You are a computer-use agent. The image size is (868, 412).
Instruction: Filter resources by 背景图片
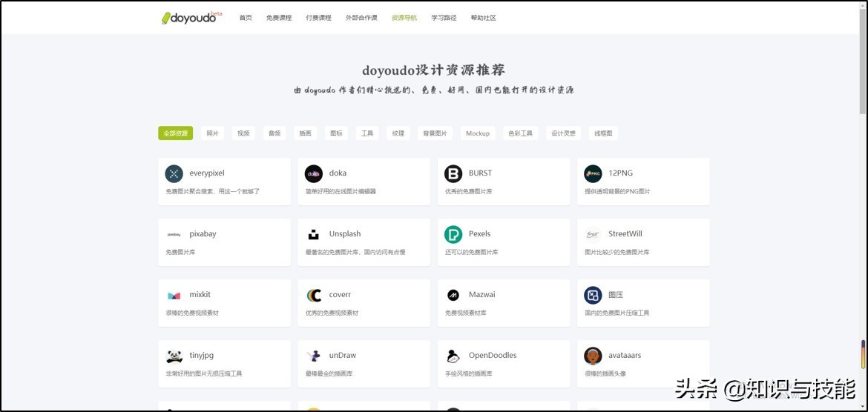click(x=435, y=133)
